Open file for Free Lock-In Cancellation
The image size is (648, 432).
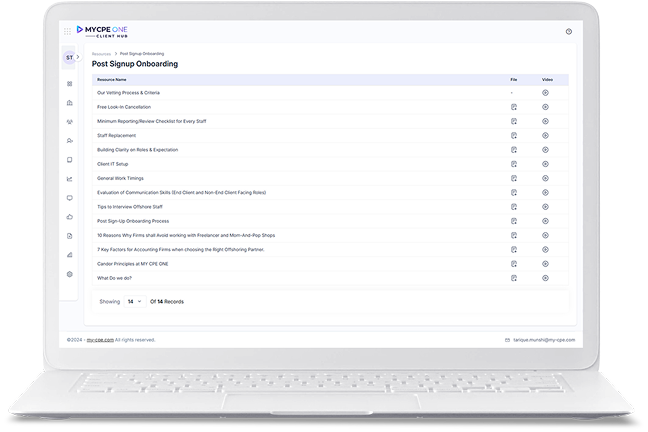pos(512,106)
